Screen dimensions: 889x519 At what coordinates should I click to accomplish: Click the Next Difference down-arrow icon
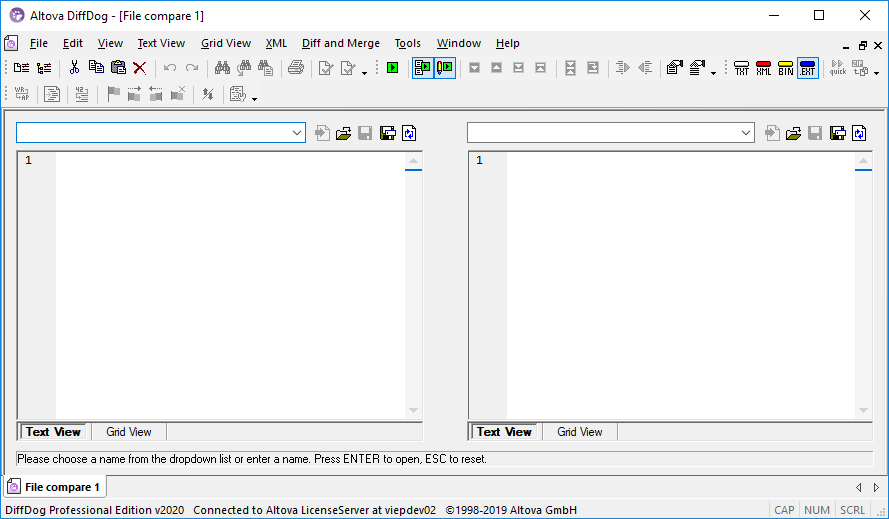[475, 68]
